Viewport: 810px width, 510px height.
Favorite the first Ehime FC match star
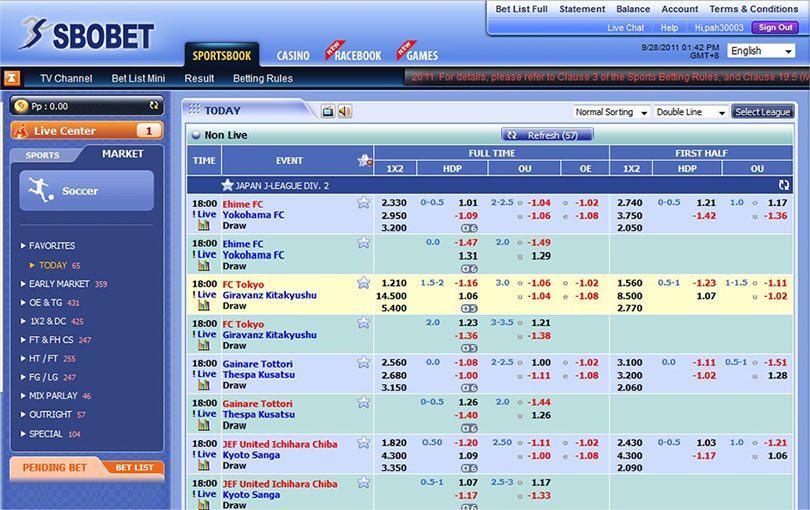pyautogui.click(x=364, y=203)
